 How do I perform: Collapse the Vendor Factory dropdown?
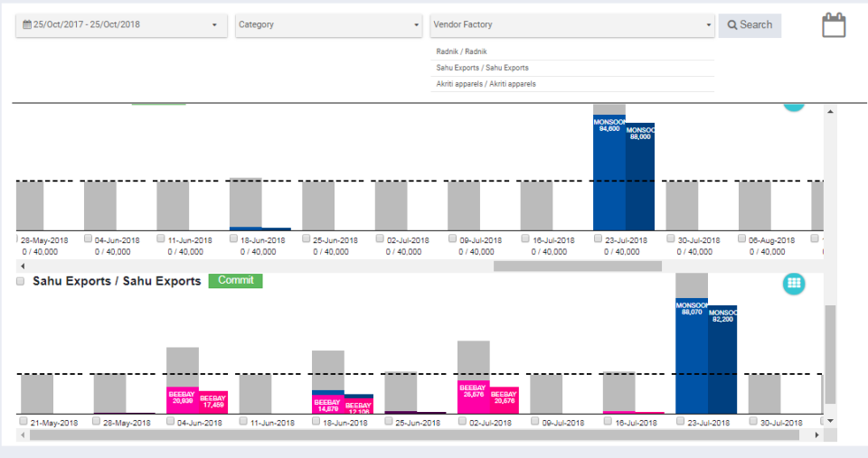[x=571, y=25]
